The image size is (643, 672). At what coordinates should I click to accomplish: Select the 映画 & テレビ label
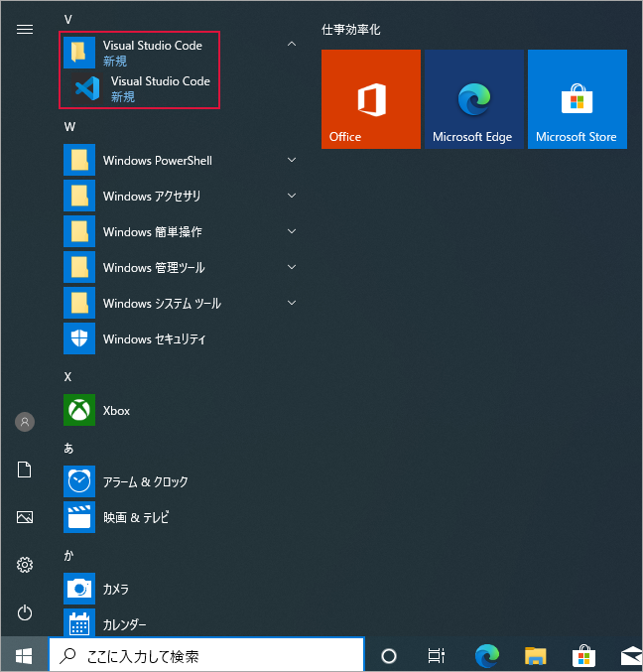tap(136, 518)
